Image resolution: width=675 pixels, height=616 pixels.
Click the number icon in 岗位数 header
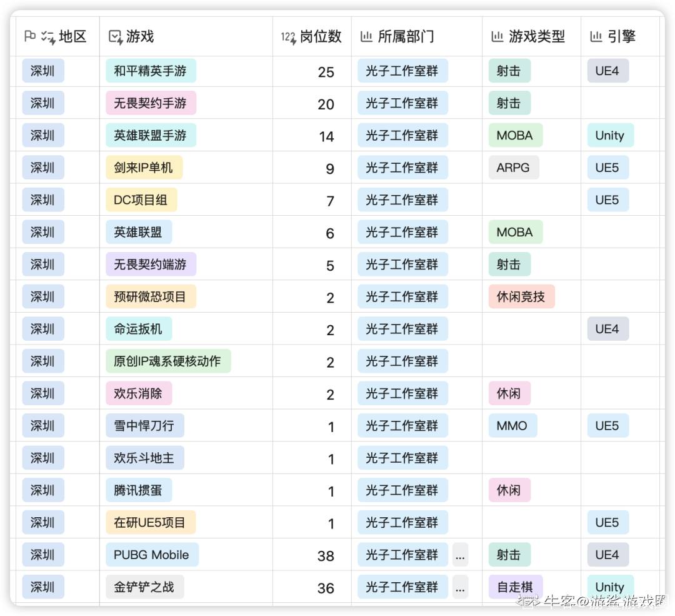point(288,38)
